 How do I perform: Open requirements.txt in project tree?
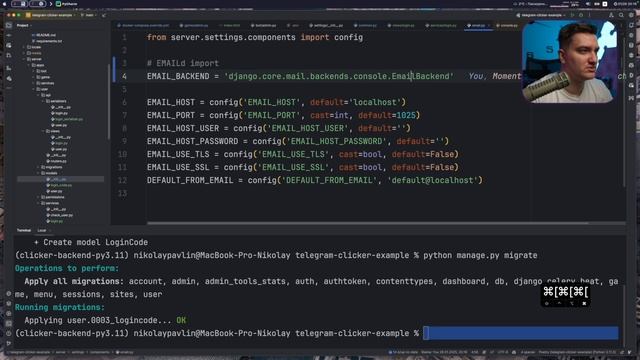pos(47,41)
